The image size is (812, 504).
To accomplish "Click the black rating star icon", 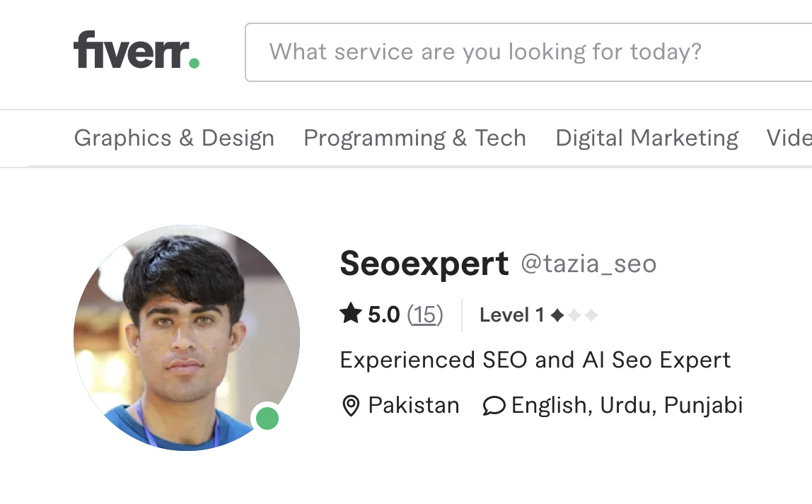I will point(351,313).
